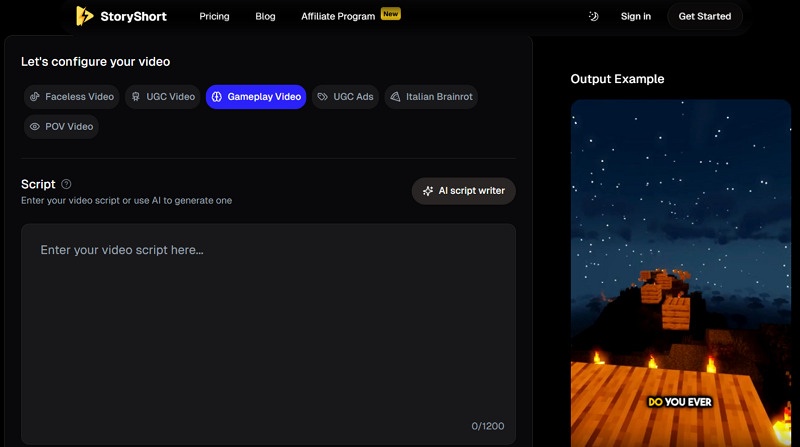Select the UGC Ads tab
This screenshot has width=800, height=447.
(345, 96)
